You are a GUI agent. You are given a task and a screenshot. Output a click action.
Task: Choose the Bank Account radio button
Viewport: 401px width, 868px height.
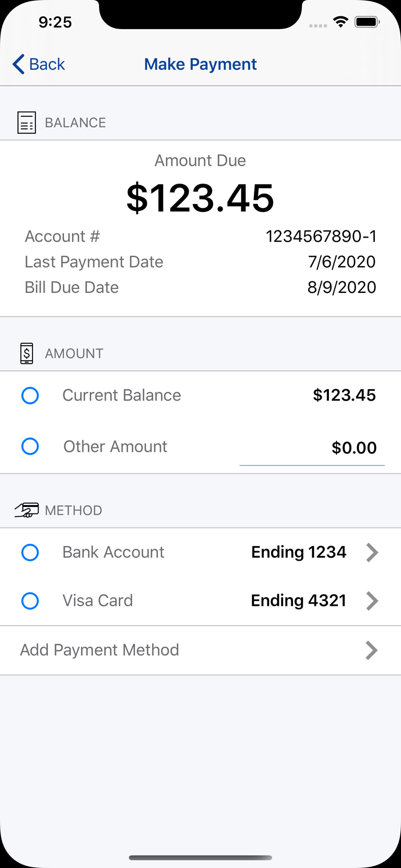(x=30, y=552)
